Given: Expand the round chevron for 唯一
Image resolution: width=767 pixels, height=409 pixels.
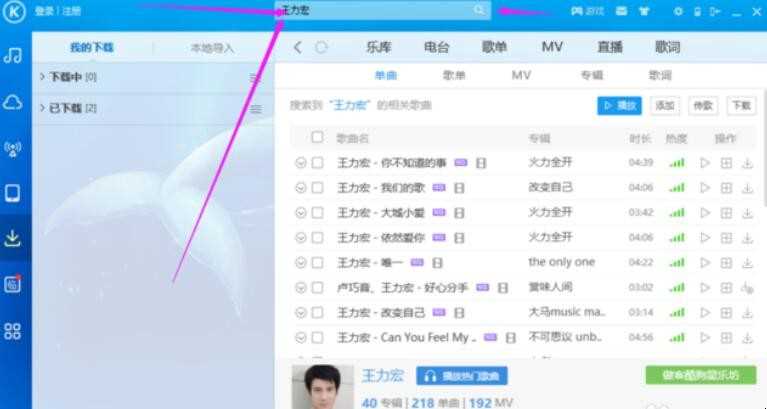Looking at the screenshot, I should (x=300, y=263).
